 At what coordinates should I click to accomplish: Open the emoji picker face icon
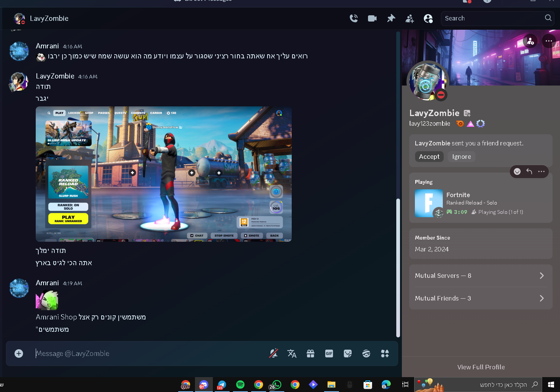pyautogui.click(x=366, y=353)
